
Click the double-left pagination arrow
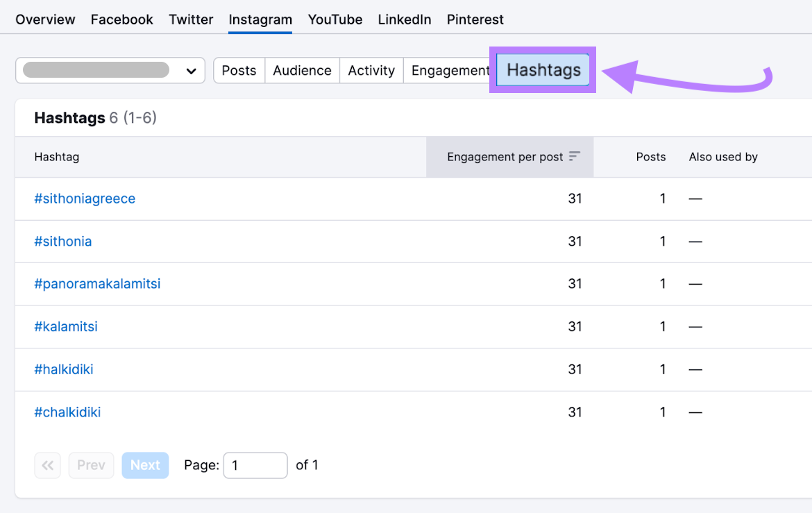(47, 465)
